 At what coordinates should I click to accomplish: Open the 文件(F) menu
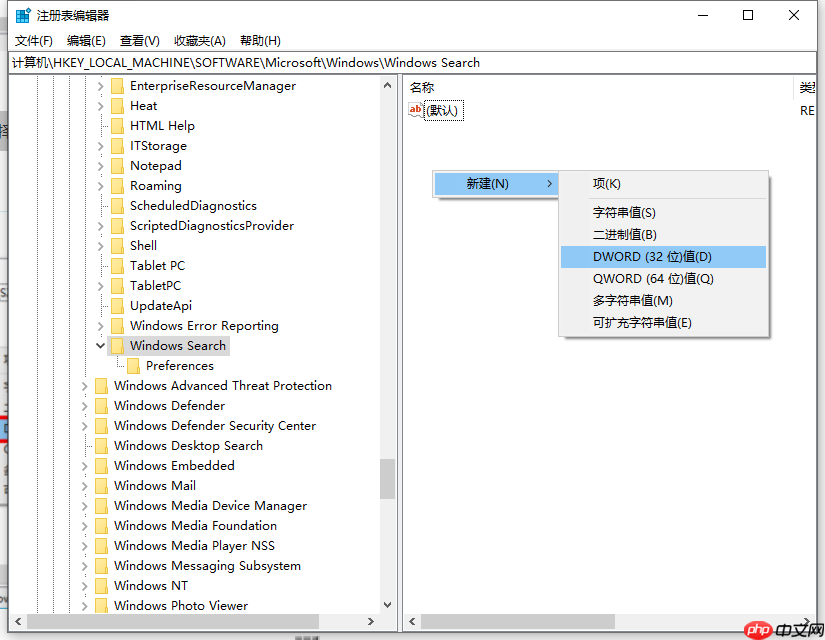(x=34, y=41)
